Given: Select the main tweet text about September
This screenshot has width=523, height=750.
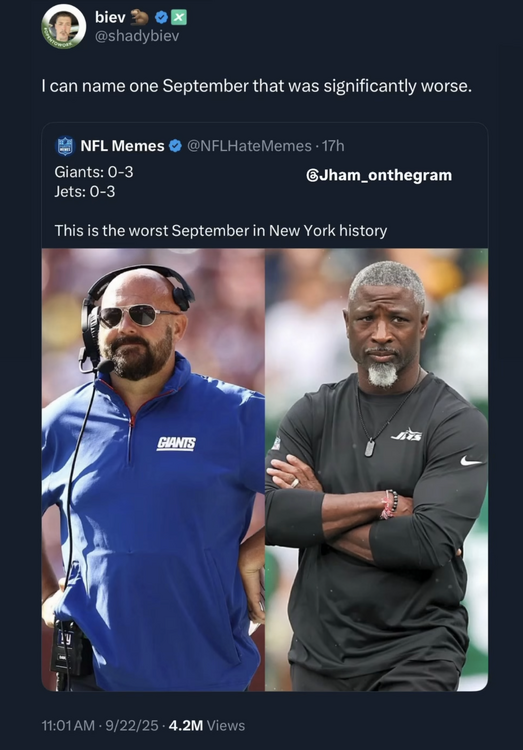Looking at the screenshot, I should 256,86.
